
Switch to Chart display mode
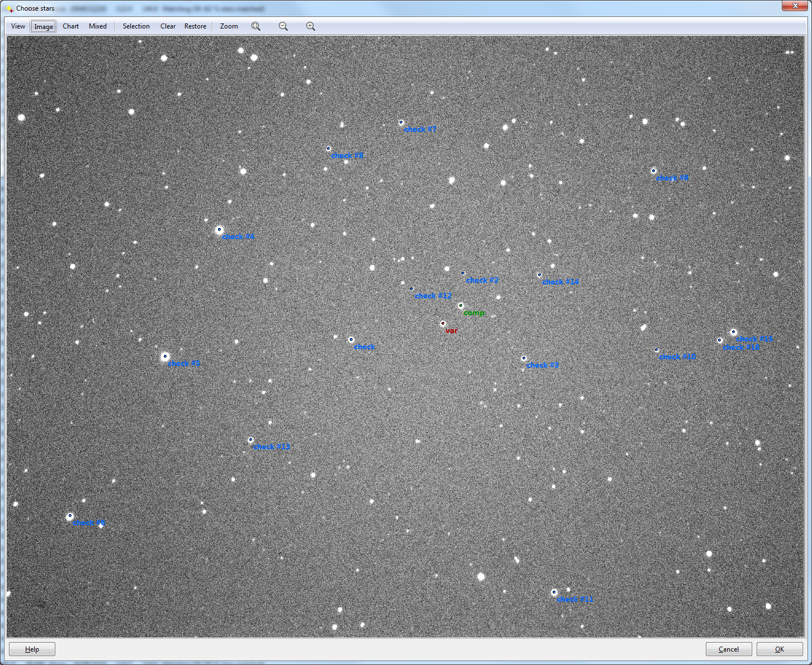coord(70,26)
